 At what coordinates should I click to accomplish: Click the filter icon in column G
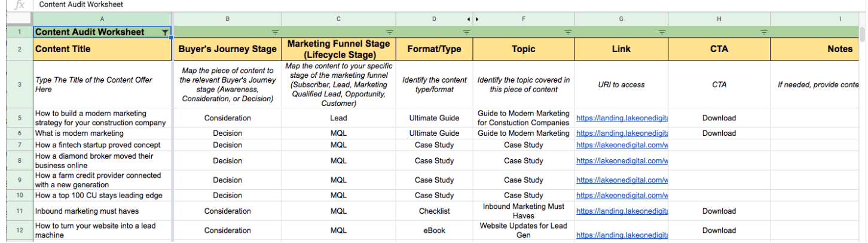click(662, 32)
